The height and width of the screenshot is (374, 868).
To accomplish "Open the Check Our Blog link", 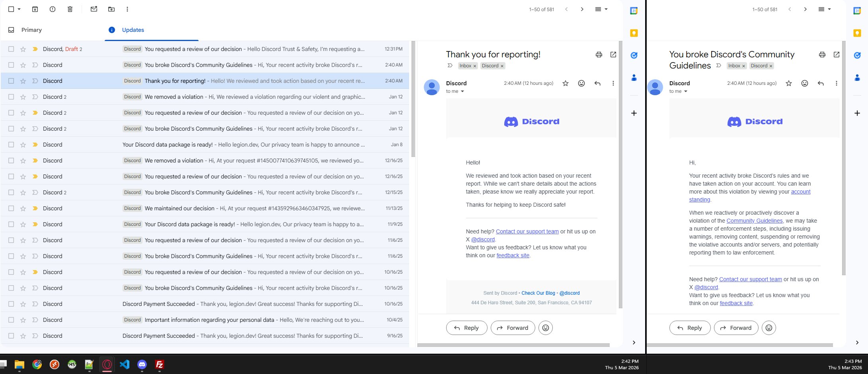I will coord(538,293).
